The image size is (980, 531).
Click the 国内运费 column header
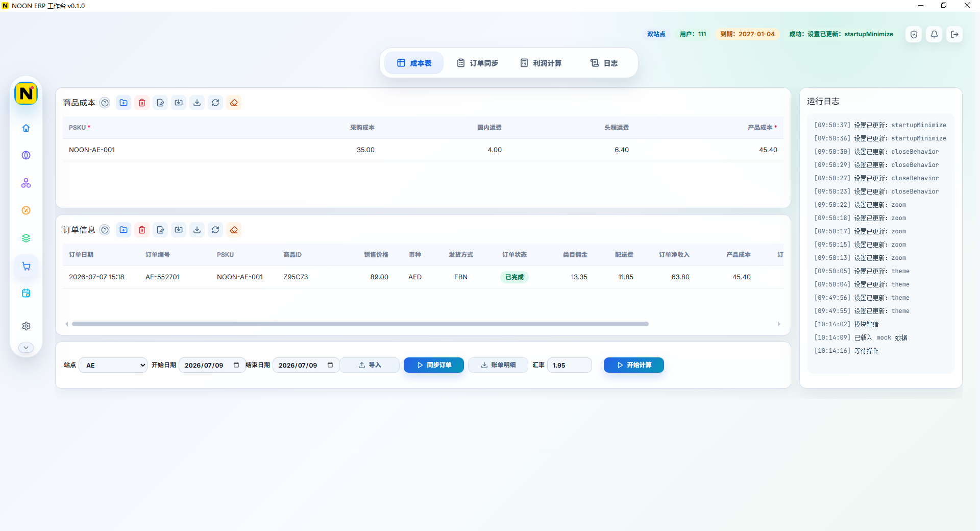point(489,127)
